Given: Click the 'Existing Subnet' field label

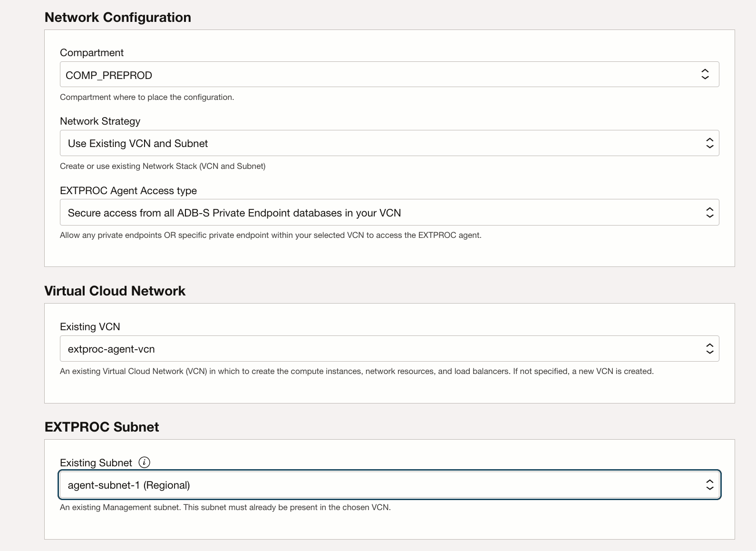Looking at the screenshot, I should (96, 463).
